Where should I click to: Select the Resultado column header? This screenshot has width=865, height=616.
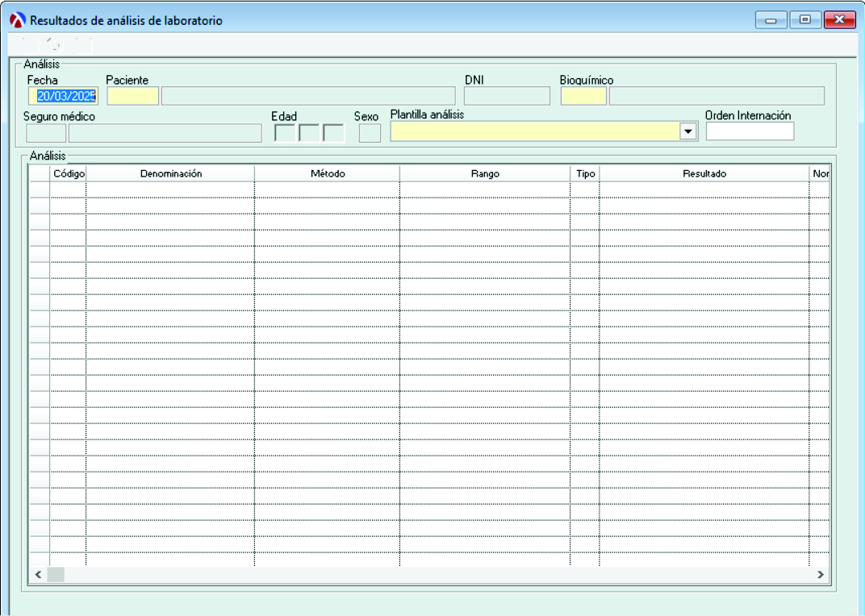(704, 173)
